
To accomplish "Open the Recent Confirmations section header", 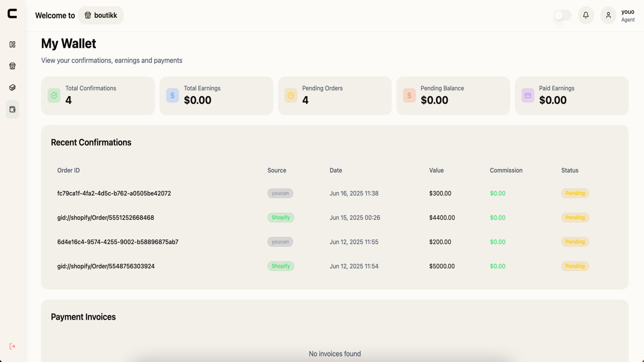I will coord(91,142).
